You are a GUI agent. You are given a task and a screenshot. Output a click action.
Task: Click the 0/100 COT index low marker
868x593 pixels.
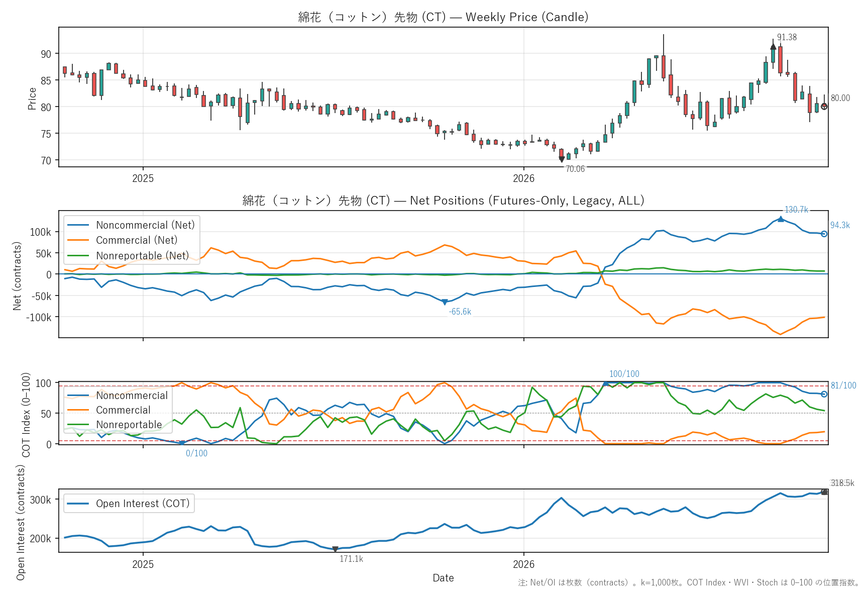182,443
